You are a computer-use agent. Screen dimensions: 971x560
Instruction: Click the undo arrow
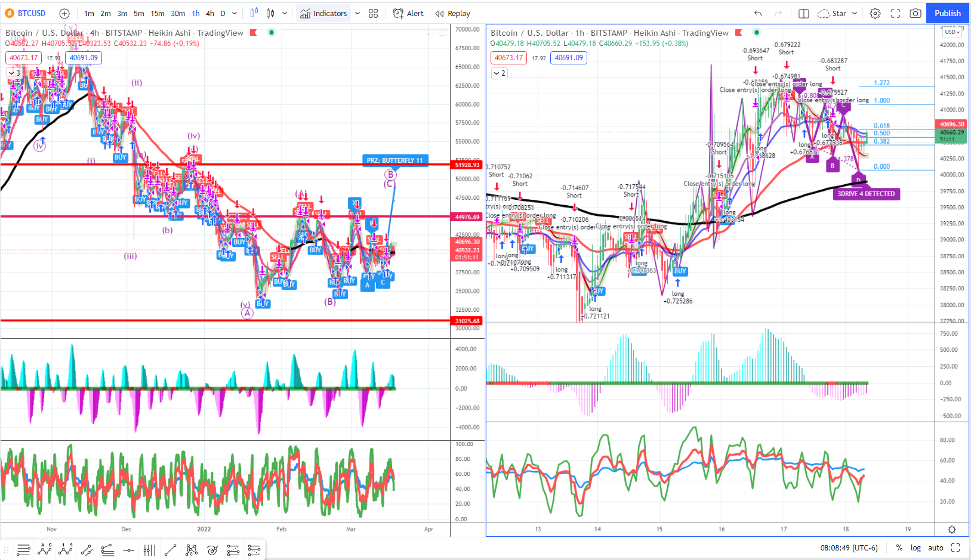point(758,13)
